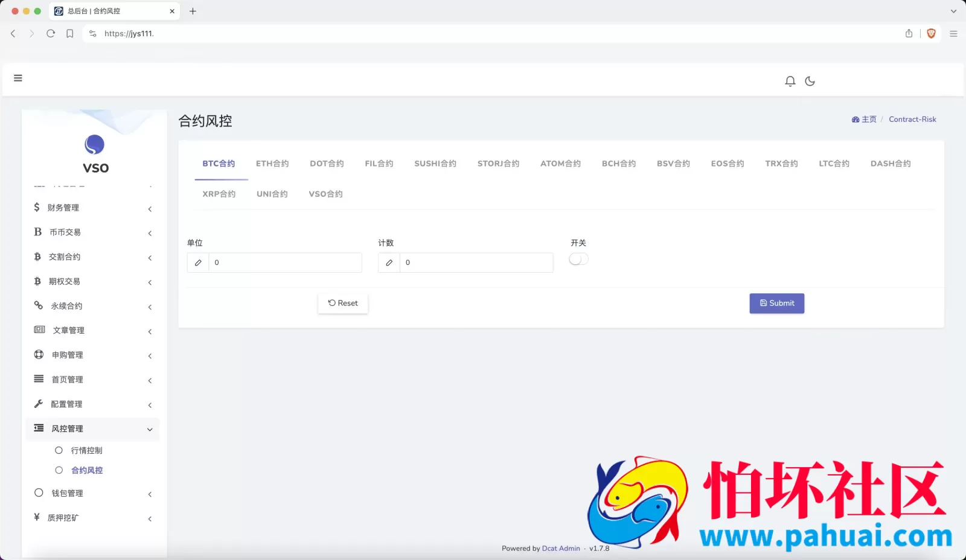Open Brave shields icon
The height and width of the screenshot is (560, 966).
931,34
